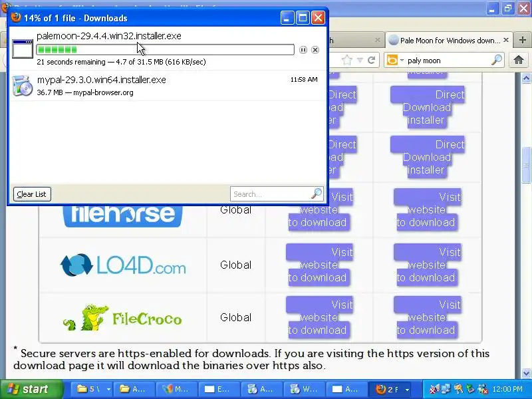
Task: Click lower right Direct Download installer button
Action: point(427,157)
